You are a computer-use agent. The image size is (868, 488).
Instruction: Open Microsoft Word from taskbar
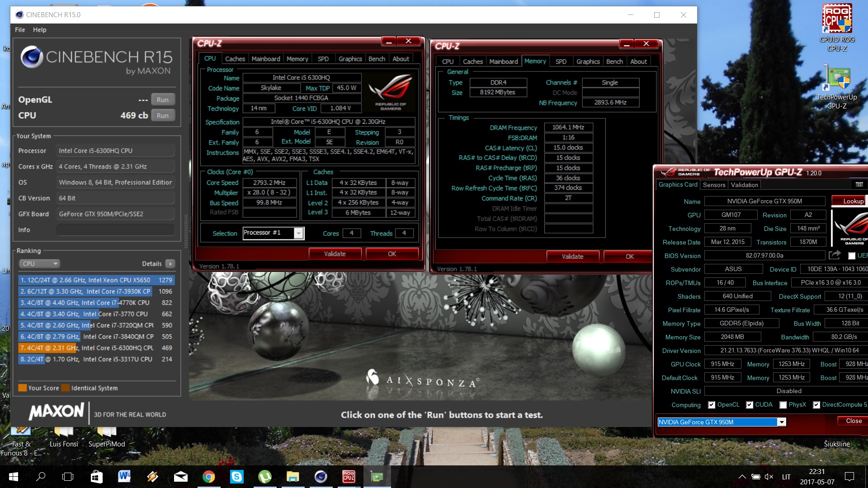(x=124, y=477)
